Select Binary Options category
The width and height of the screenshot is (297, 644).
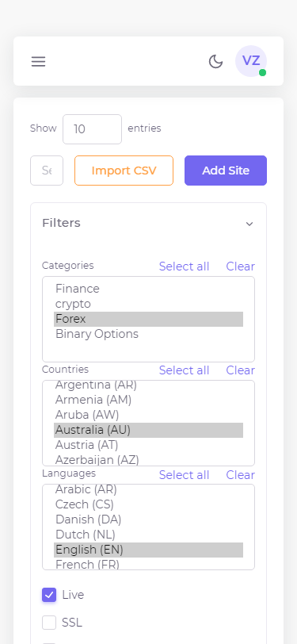coord(149,334)
